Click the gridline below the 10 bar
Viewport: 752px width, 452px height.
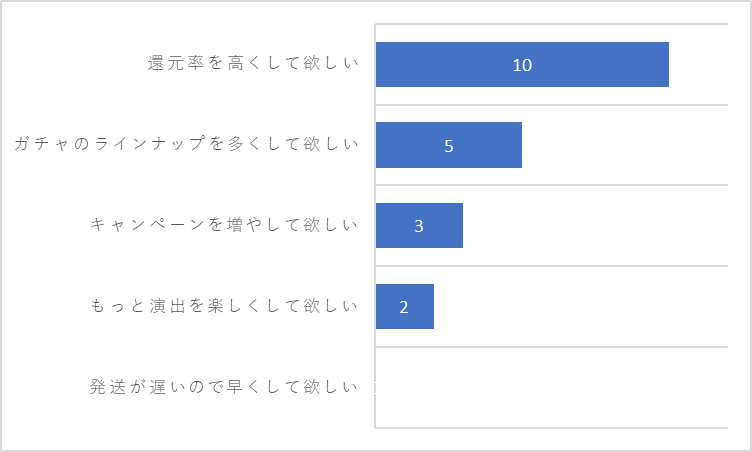click(x=552, y=105)
